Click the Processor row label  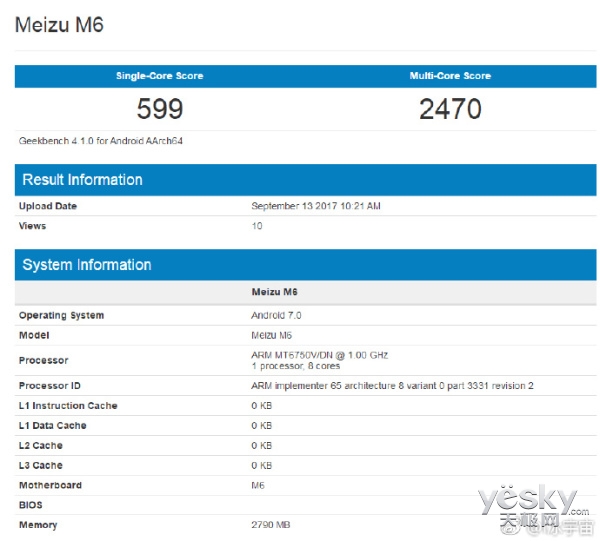coord(44,360)
